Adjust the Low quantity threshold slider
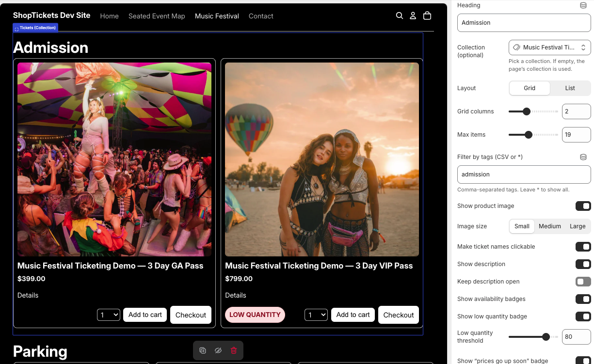 click(x=547, y=336)
